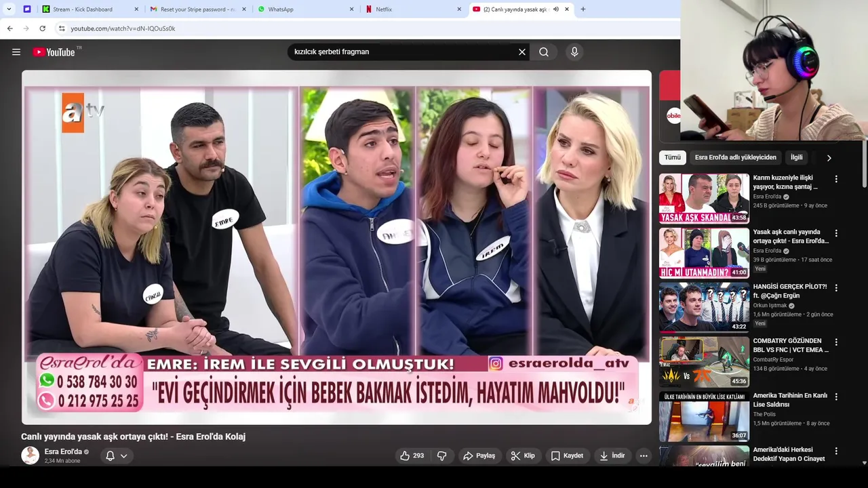
Task: Go to the YouTube home logo
Action: click(54, 52)
